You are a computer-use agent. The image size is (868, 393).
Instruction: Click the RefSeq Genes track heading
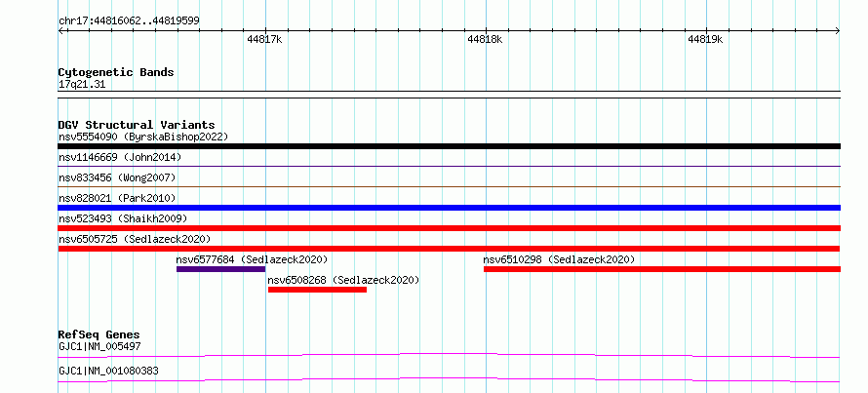[99, 334]
